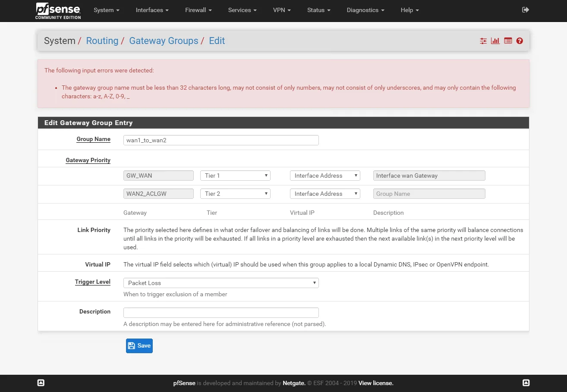Open related log entries icon
Screen dimensions: 567x392
[x=508, y=41]
